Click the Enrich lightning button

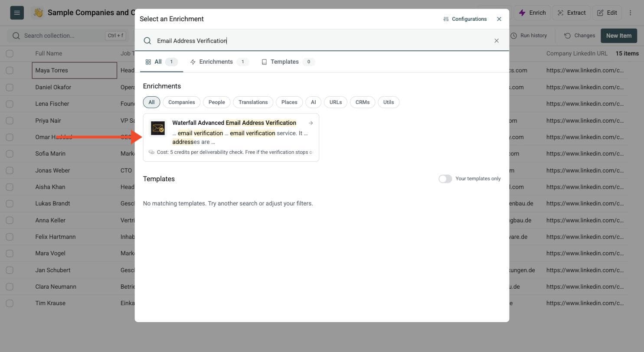533,13
